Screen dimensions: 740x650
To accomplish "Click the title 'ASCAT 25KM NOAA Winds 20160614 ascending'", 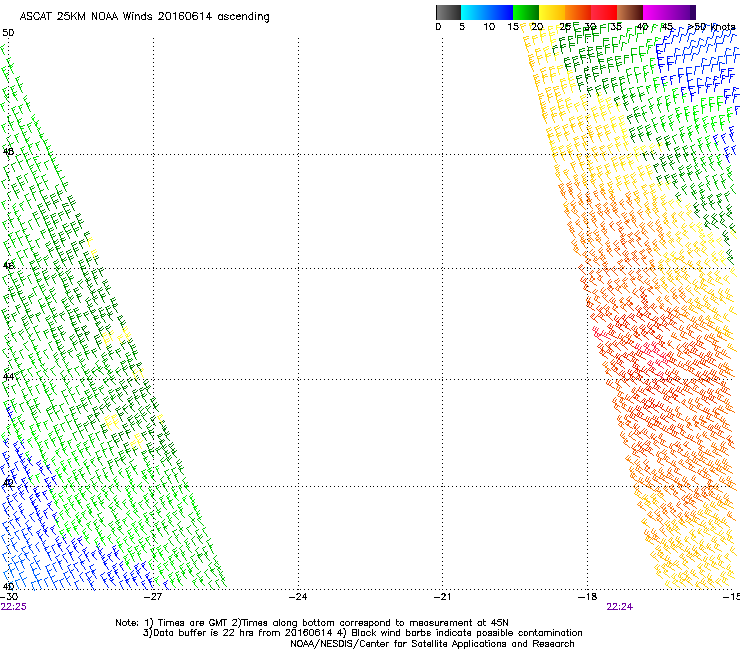I will 144,17.
